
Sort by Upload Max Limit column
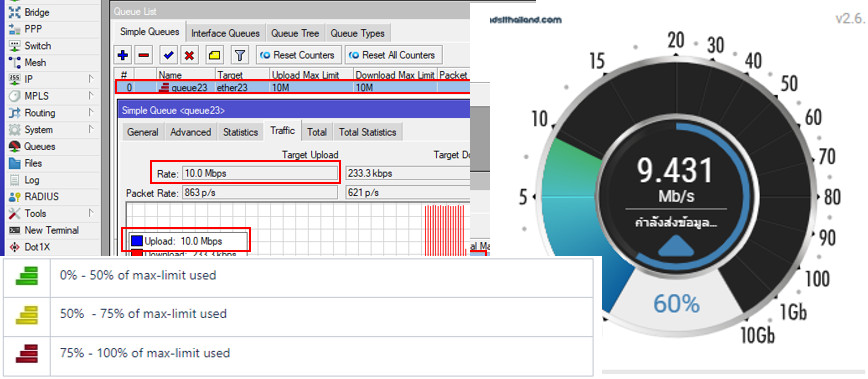tap(311, 75)
